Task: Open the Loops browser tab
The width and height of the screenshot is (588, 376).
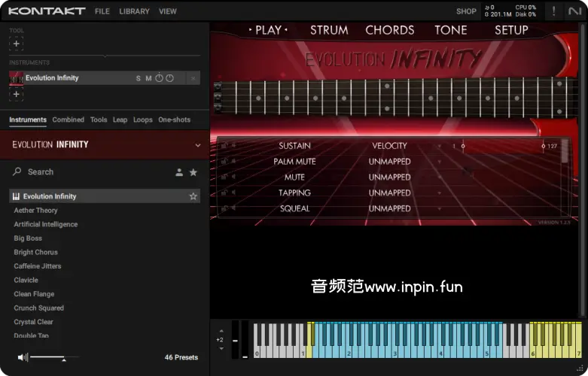Action: [143, 120]
